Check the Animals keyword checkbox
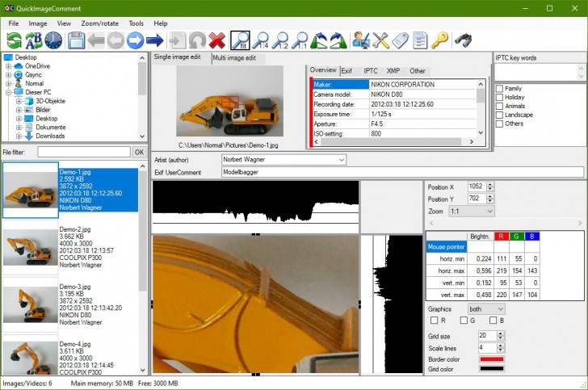Screen dimensions: 588x390 pos(499,106)
